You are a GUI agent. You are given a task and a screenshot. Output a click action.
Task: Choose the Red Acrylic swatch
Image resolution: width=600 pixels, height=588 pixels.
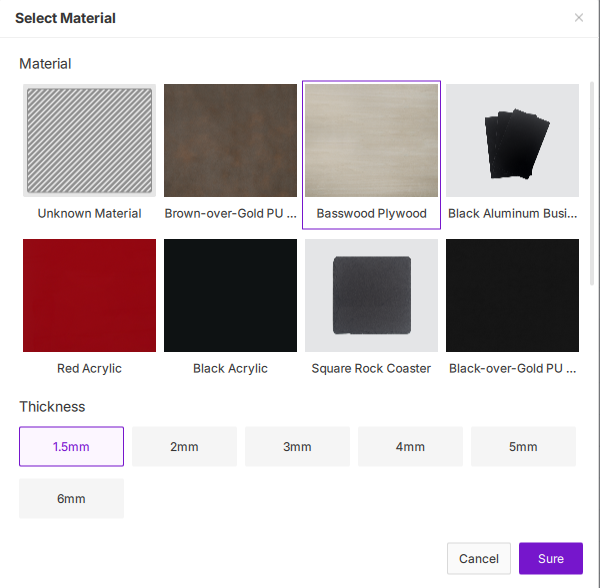point(89,295)
